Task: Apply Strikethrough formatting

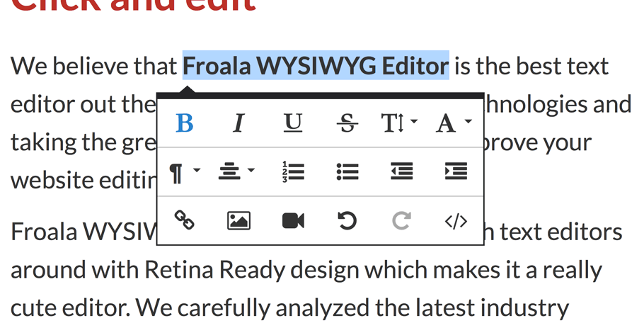Action: [x=347, y=123]
